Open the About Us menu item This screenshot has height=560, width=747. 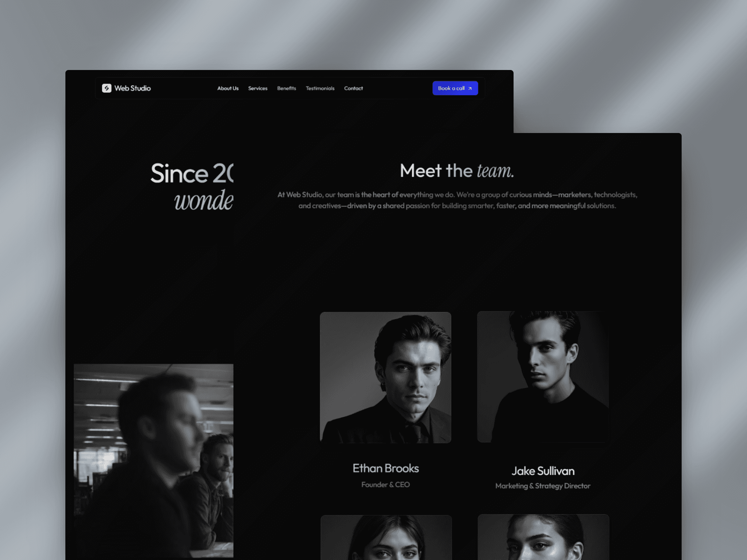tap(228, 88)
